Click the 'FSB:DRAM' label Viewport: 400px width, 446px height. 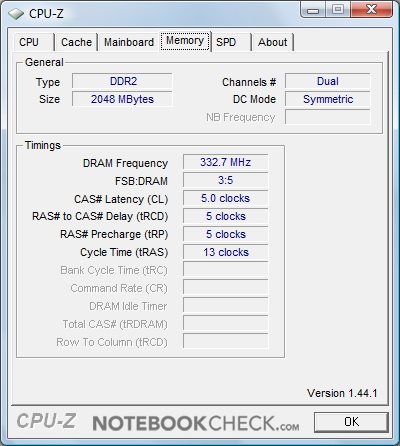click(x=141, y=181)
